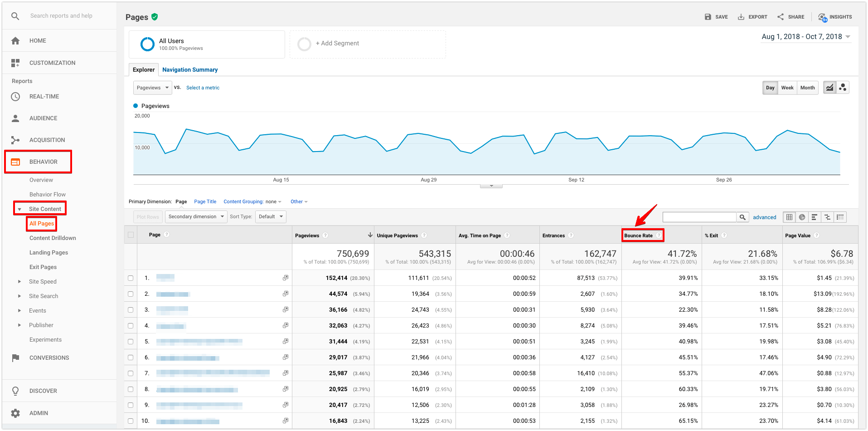Image resolution: width=868 pixels, height=431 pixels.
Task: Switch to the Navigation Summary tab
Action: (x=190, y=70)
